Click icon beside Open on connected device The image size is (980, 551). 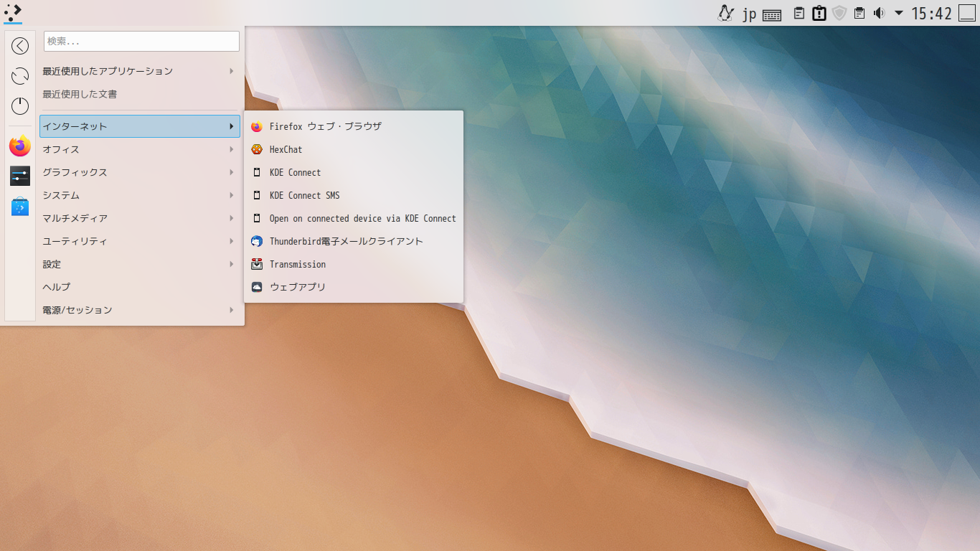(257, 218)
